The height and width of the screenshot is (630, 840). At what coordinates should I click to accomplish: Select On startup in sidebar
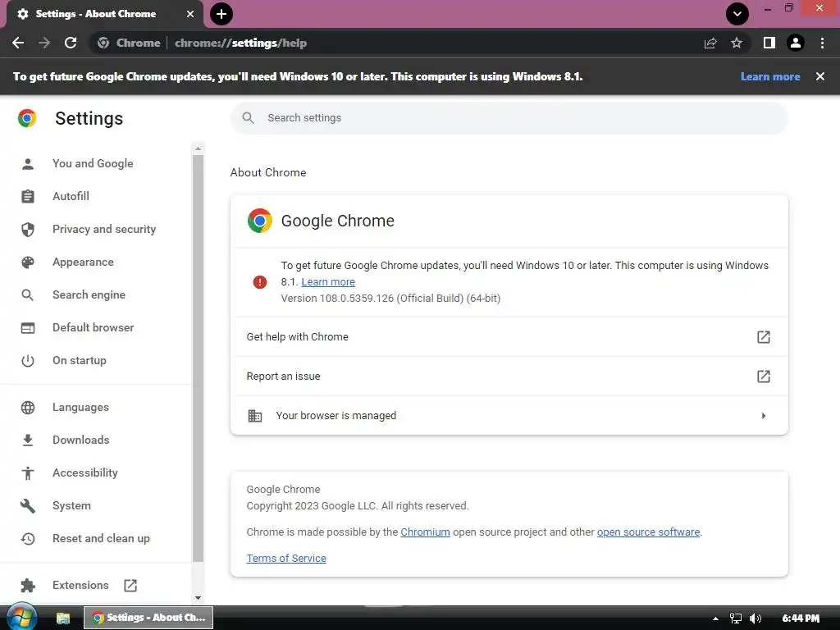pyautogui.click(x=80, y=361)
